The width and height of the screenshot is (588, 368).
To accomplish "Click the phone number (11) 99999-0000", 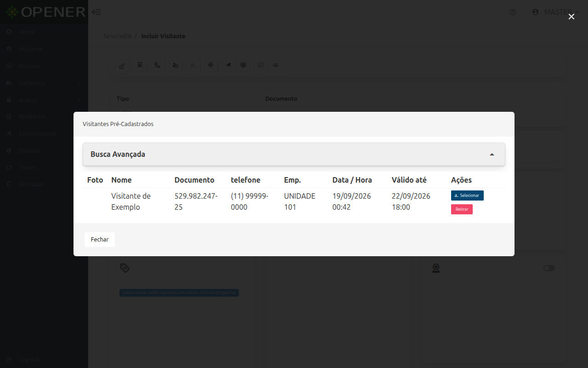I will pos(249,201).
